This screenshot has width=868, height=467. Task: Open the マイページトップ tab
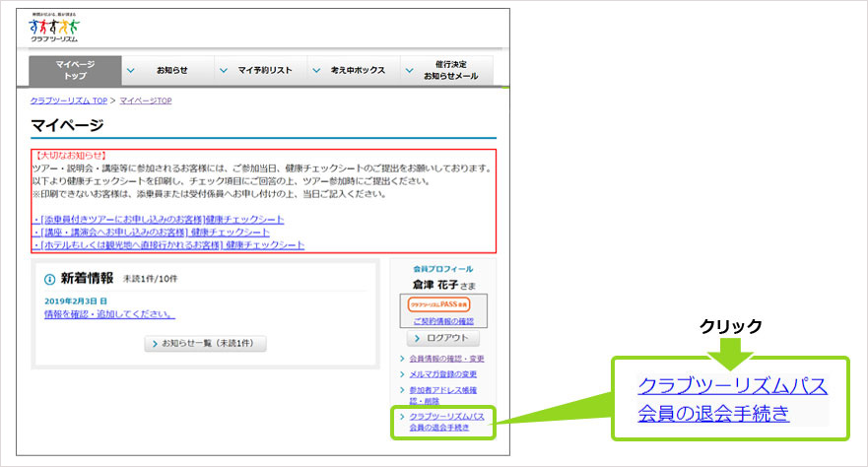(75, 70)
